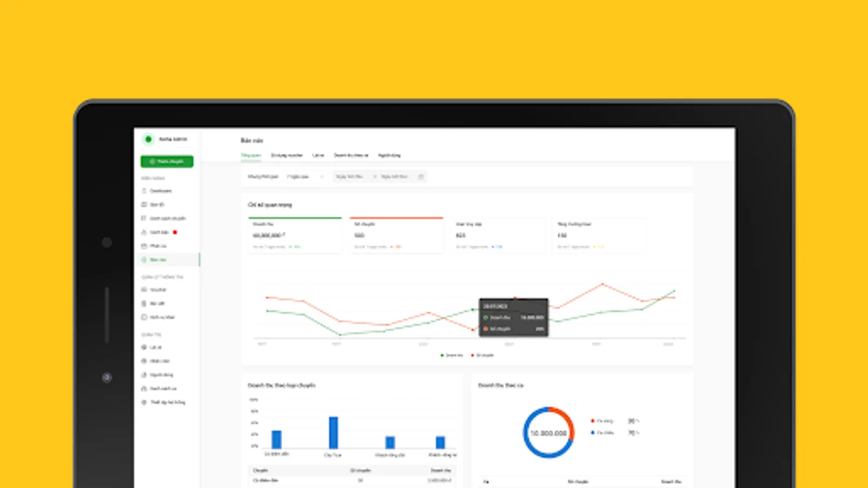Click the Lái xe icon in the sidebar
Viewport: 868px width, 488px height.
[144, 347]
